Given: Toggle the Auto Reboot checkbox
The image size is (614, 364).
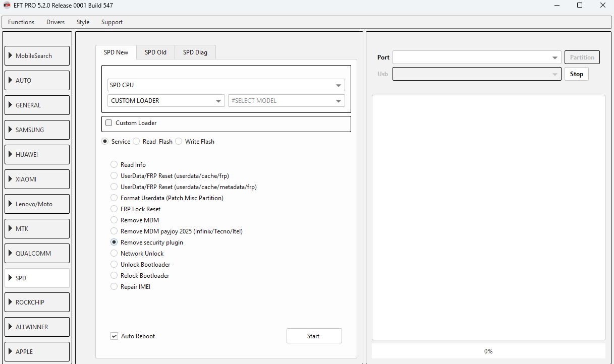Looking at the screenshot, I should coord(114,336).
